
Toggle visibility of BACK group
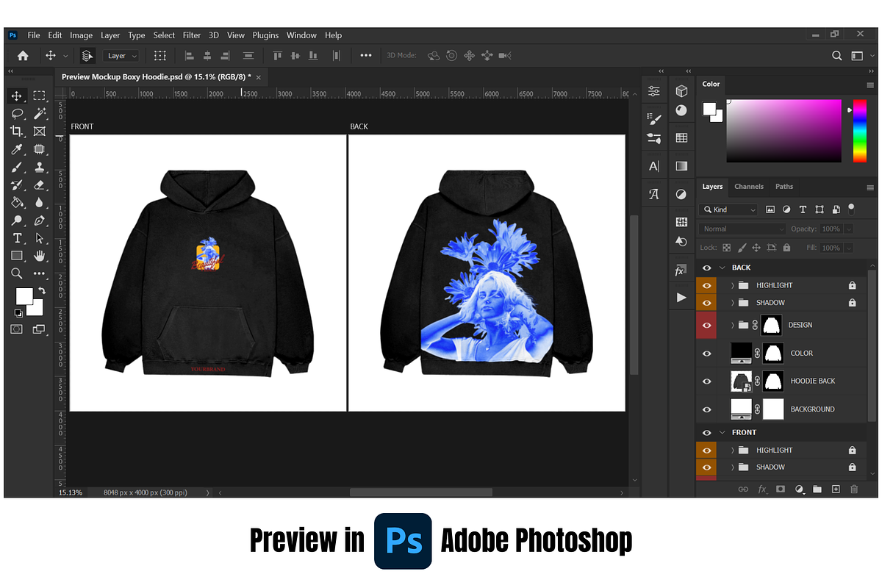coord(706,268)
